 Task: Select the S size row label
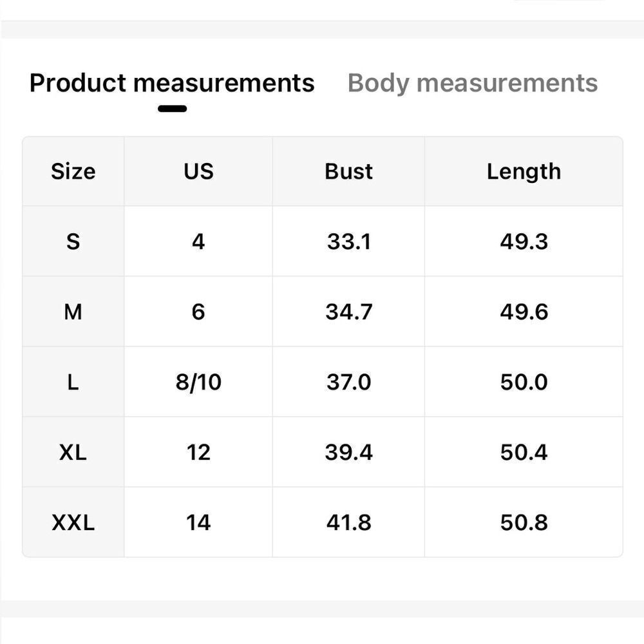73,241
